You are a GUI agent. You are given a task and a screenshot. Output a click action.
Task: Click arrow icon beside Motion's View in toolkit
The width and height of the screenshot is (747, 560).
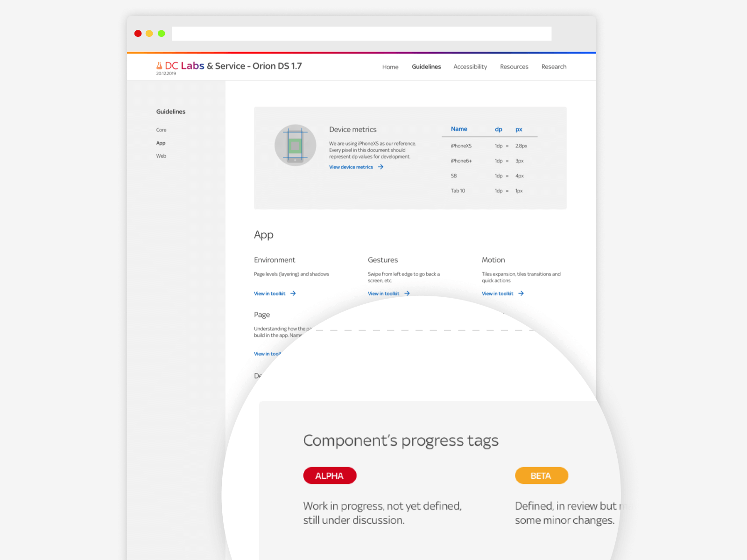[x=521, y=293]
